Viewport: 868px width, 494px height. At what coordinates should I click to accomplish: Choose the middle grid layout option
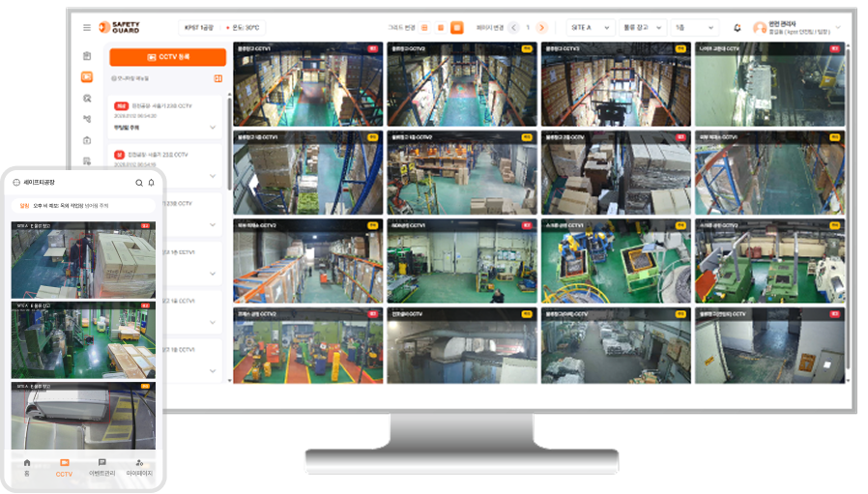click(x=440, y=28)
